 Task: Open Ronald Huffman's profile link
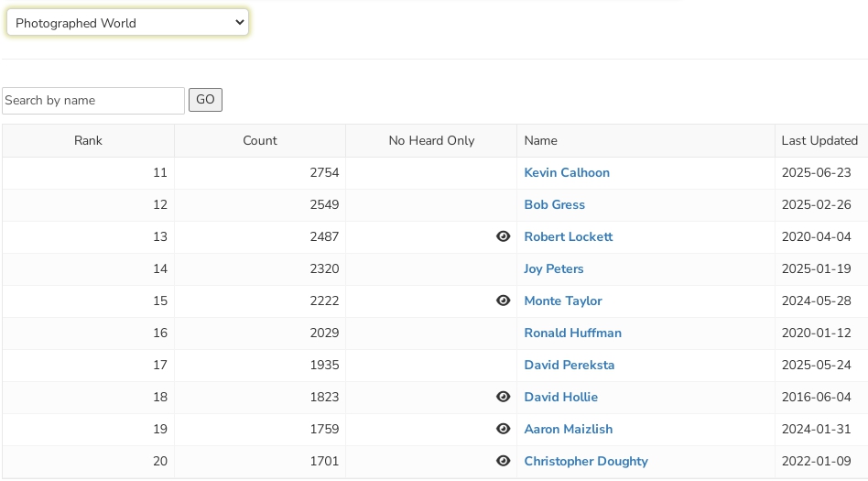click(x=572, y=333)
